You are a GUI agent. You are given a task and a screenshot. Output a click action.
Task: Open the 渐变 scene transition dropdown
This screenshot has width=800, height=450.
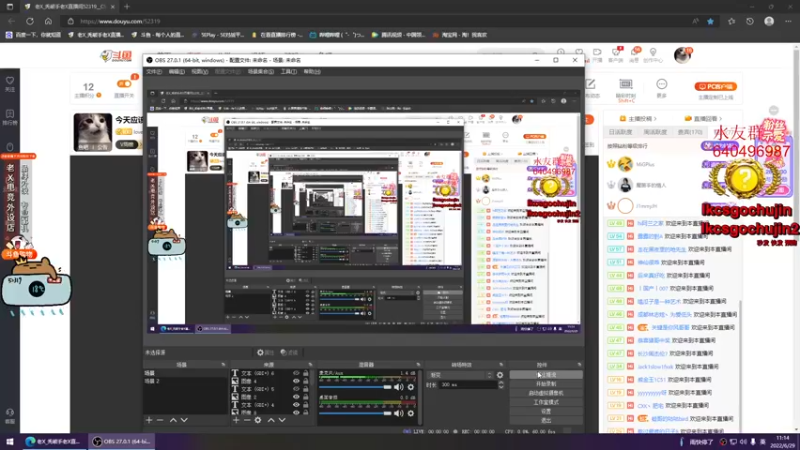461,375
